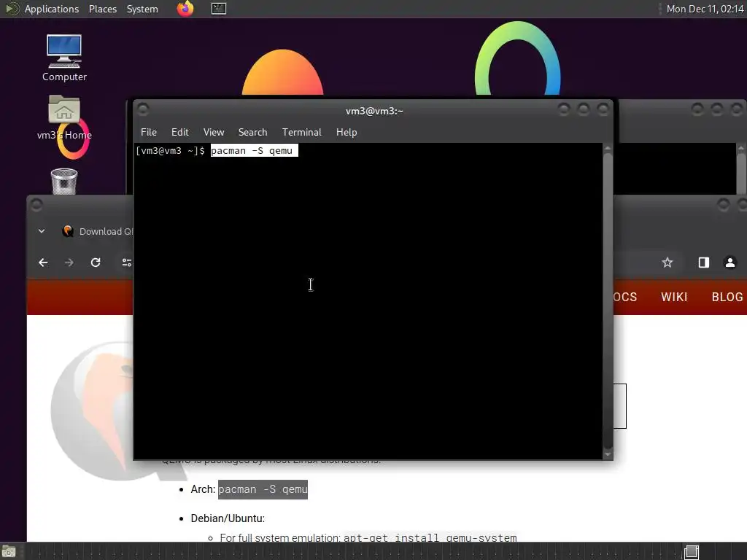Click the show desktop icon in bottom panel
The image size is (747, 560).
(8, 552)
